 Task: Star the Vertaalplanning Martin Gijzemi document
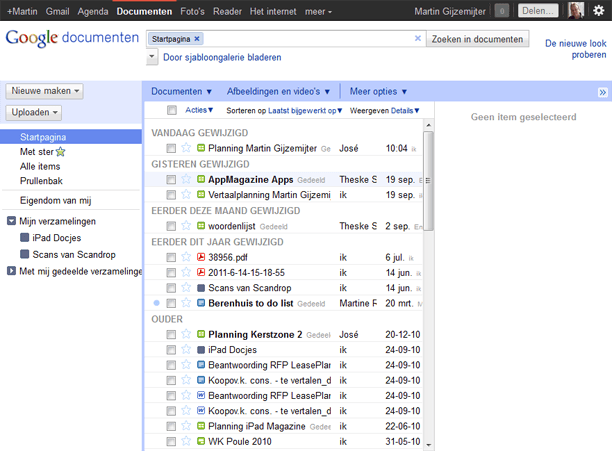pos(186,194)
